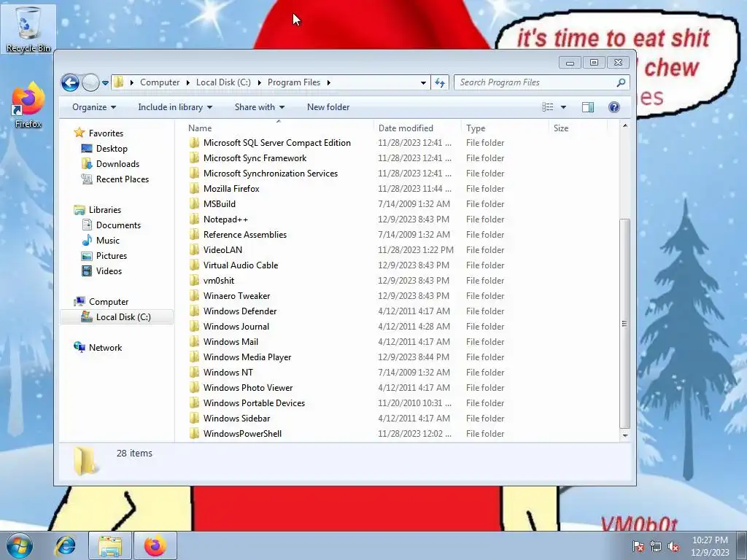Launch Internet Explorer from the taskbar
Screen dimensions: 747x560
click(x=65, y=545)
